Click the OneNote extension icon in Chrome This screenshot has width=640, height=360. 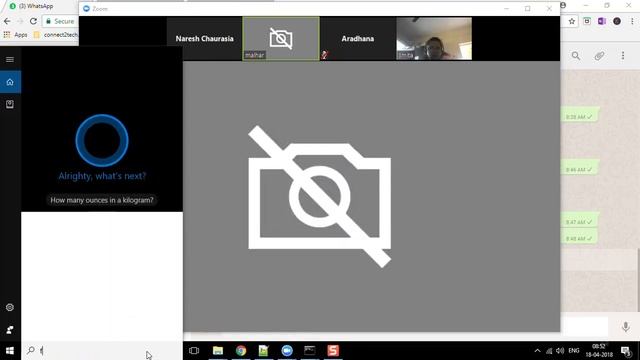602,21
